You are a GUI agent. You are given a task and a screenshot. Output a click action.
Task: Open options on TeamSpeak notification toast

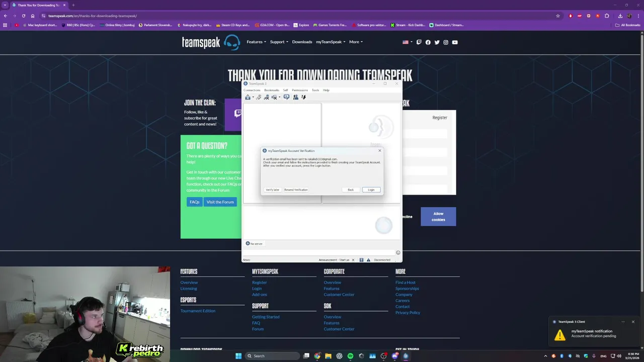point(623,322)
